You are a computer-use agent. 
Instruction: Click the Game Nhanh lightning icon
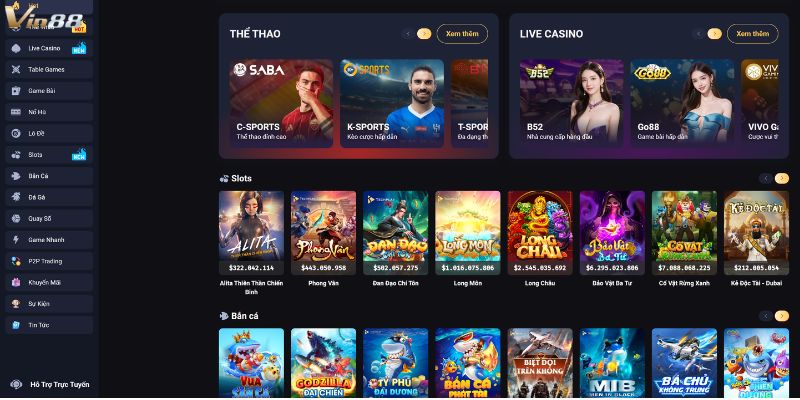point(16,240)
